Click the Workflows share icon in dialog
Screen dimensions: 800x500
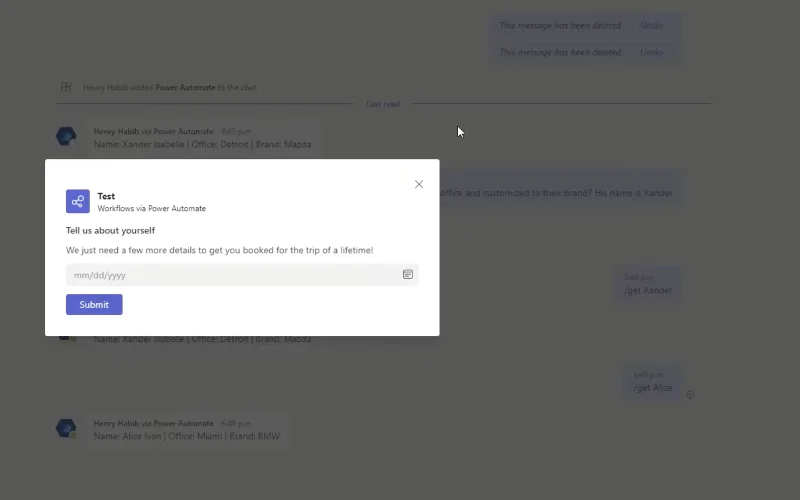click(x=78, y=202)
